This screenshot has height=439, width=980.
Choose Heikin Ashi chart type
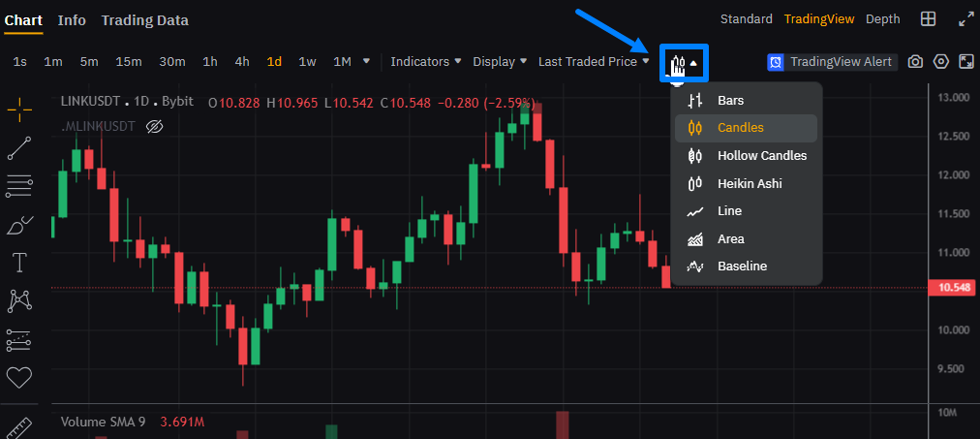pyautogui.click(x=749, y=183)
